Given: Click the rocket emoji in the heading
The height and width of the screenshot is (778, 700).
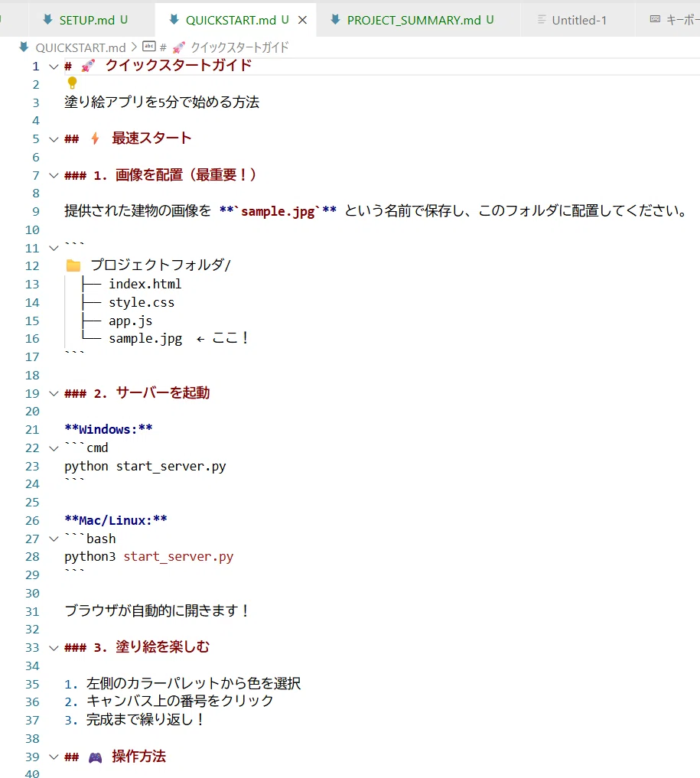Looking at the screenshot, I should click(x=88, y=66).
